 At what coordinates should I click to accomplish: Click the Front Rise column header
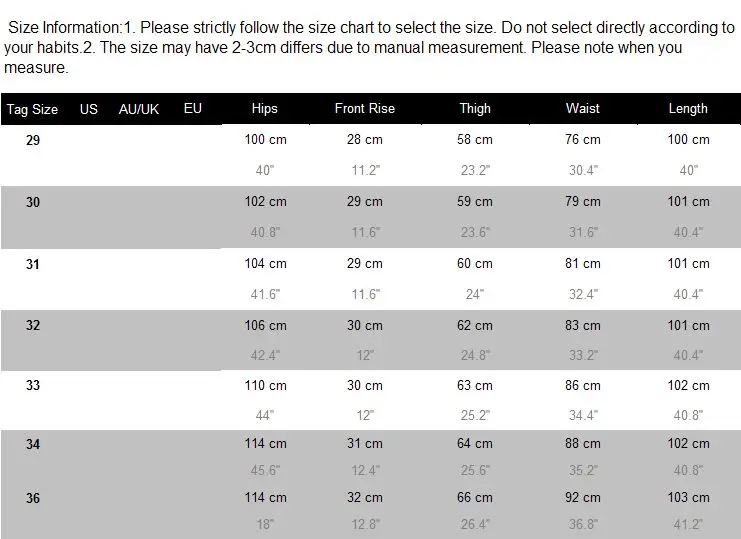[x=364, y=109]
